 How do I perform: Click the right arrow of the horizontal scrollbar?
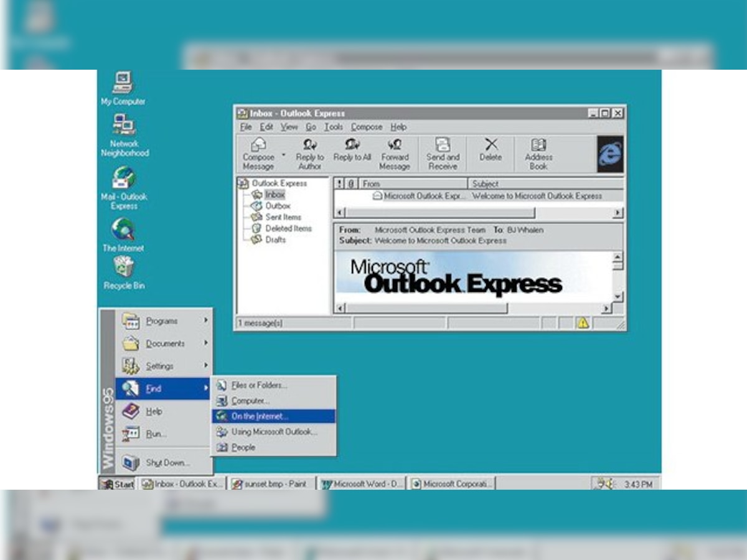pos(616,213)
